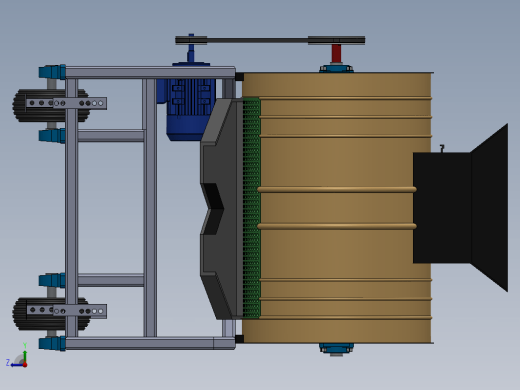The width and height of the screenshot is (520, 390).
Task: Select the large pulley above the red shaft
Action: pyautogui.click(x=336, y=40)
